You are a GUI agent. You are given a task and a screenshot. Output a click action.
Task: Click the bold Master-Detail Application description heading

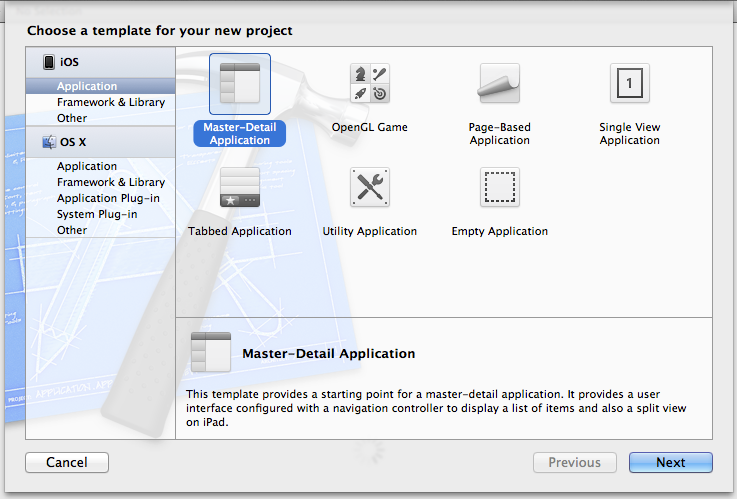pos(329,353)
